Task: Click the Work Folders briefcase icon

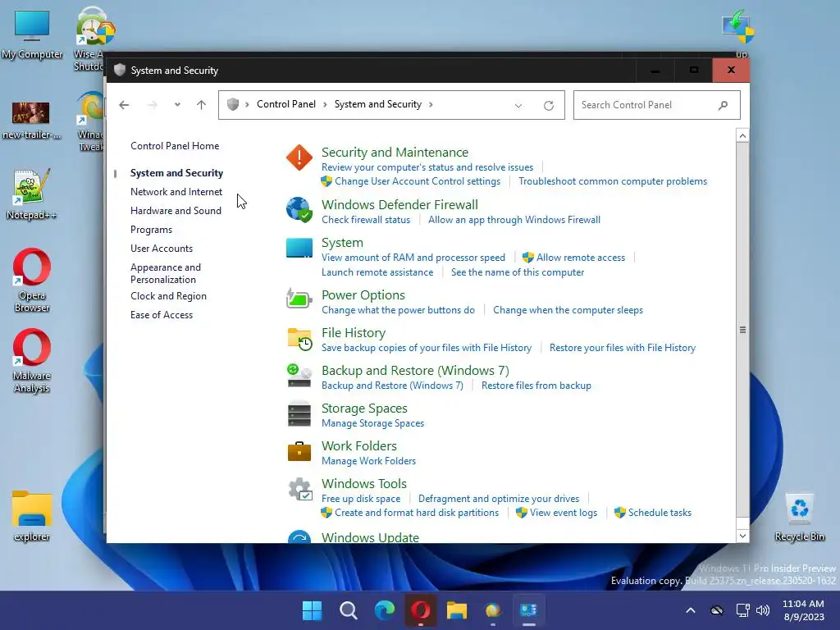Action: point(299,451)
